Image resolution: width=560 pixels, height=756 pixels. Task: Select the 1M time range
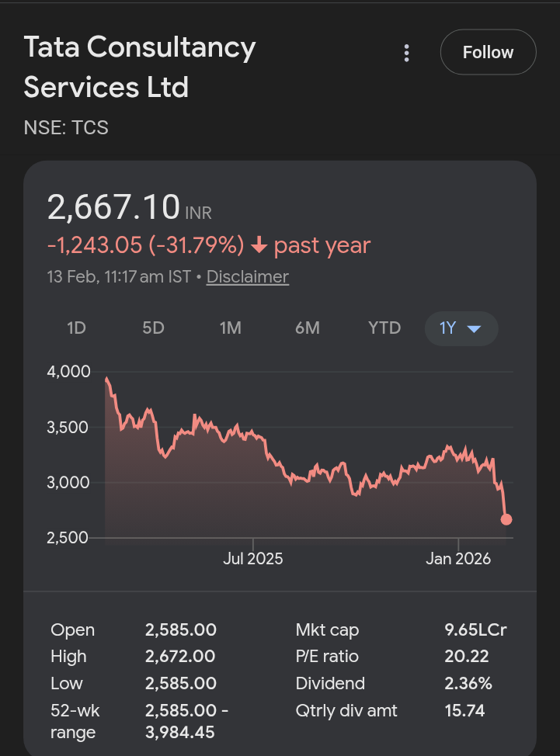pyautogui.click(x=230, y=328)
